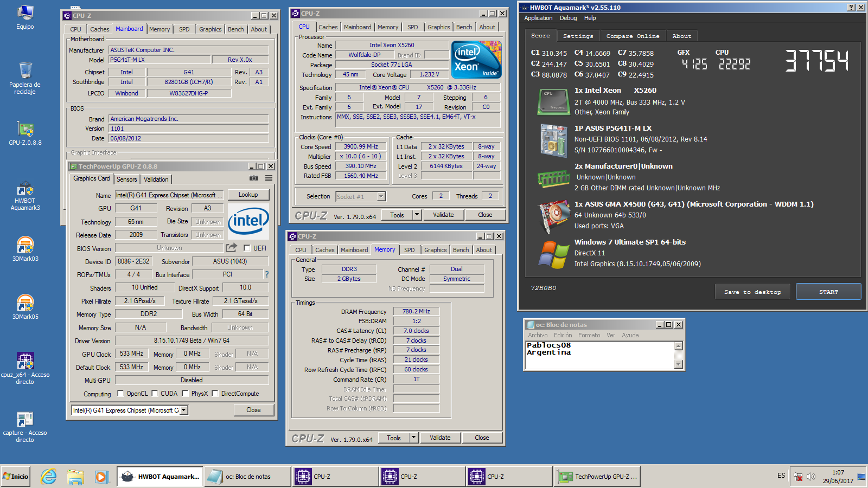Open Bench tab in Mainboard CPU-Z window
The height and width of the screenshot is (488, 868).
(x=235, y=29)
